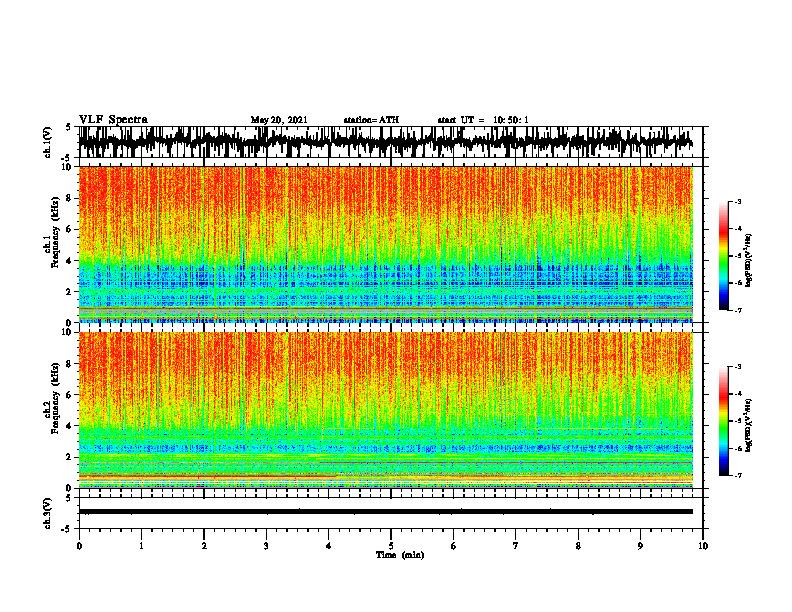
Task: Select the "start UT = 10:50: 1" text
Action: tap(483, 120)
